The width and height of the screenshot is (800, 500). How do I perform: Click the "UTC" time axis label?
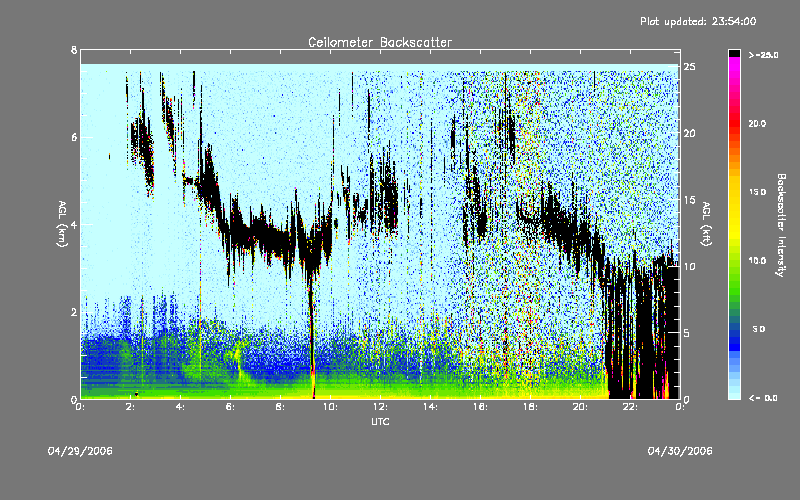click(380, 421)
